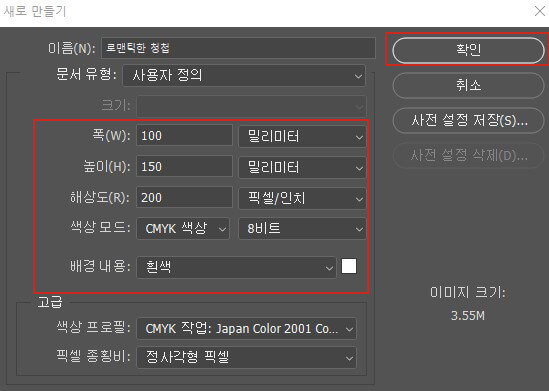The image size is (549, 391).
Task: Open the 픽셀 종횡비 정사각형 픽셀 dropdown
Action: 246,357
